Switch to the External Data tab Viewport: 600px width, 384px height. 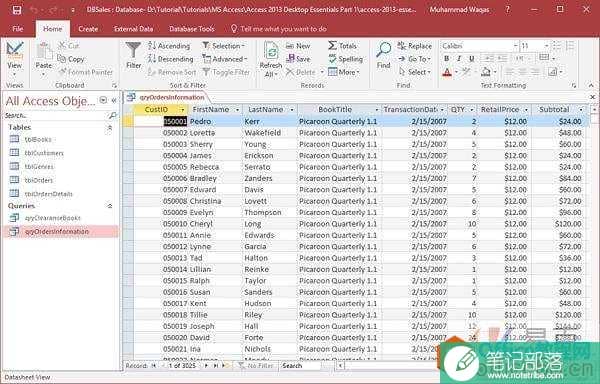click(134, 29)
